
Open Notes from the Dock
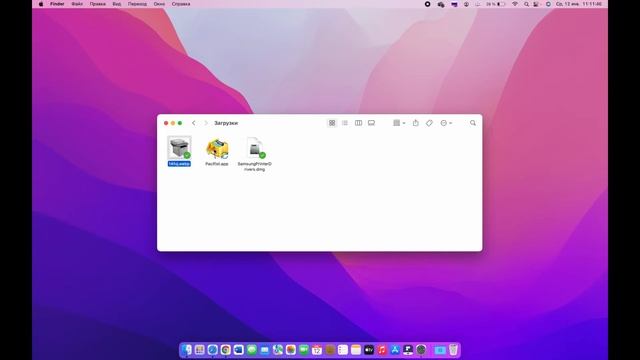coord(356,350)
